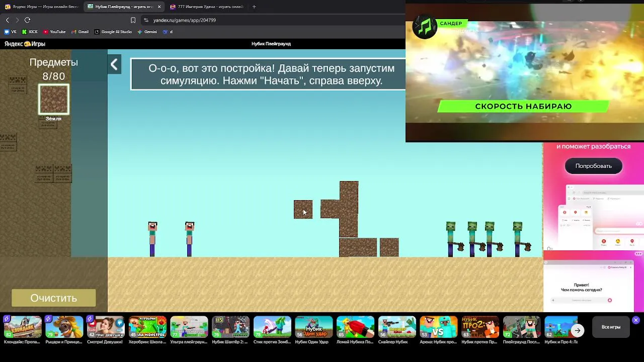Open Ультра плейграунд game thumbnail
The image size is (644, 362).
click(189, 327)
